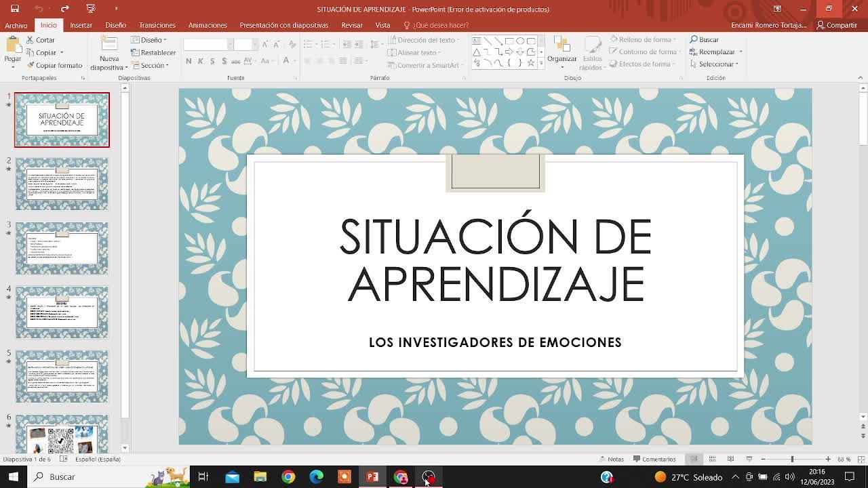Click the Save icon in quick access toolbar
The height and width of the screenshot is (488, 868).
[x=14, y=9]
